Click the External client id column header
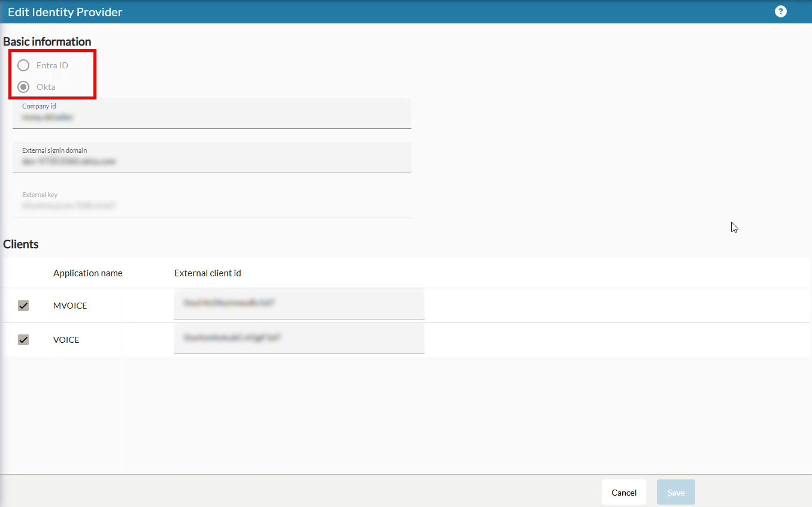The image size is (812, 507). tap(208, 273)
